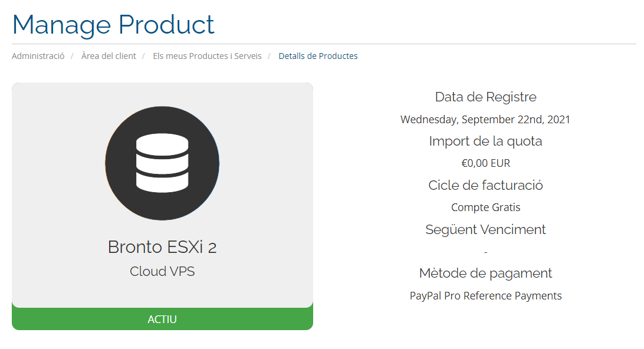
Task: Select the Bronto ESXi 2 product name
Action: click(162, 247)
